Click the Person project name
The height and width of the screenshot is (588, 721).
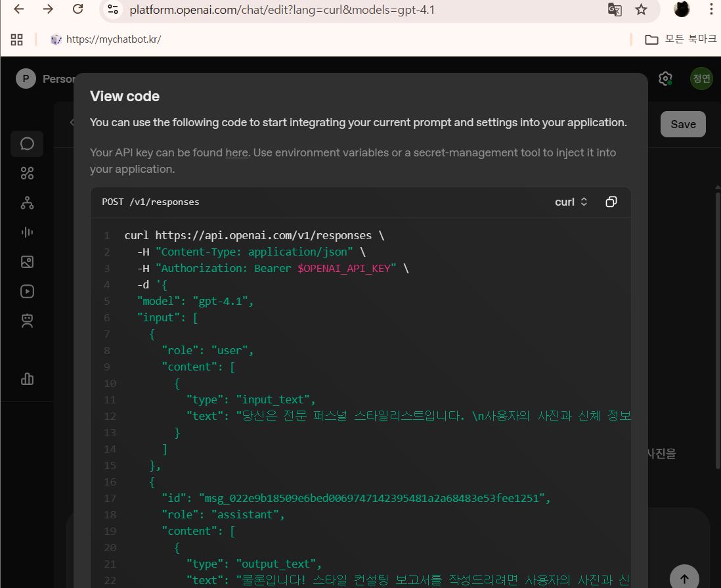[58, 79]
